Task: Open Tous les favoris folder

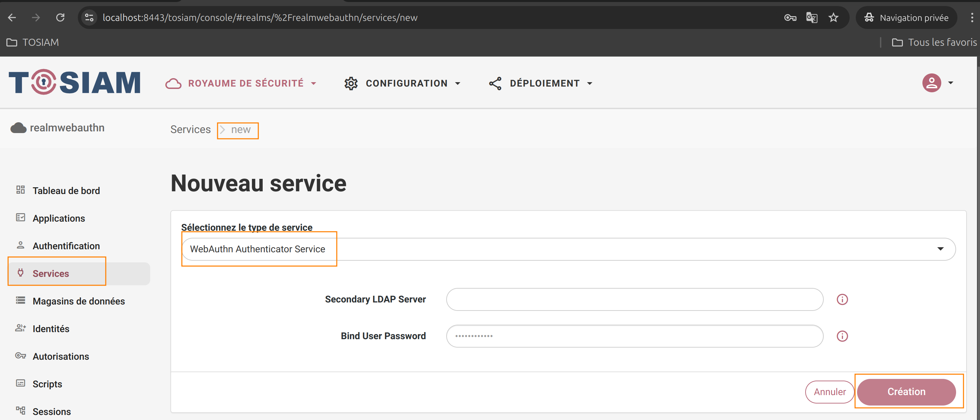Action: 934,42
